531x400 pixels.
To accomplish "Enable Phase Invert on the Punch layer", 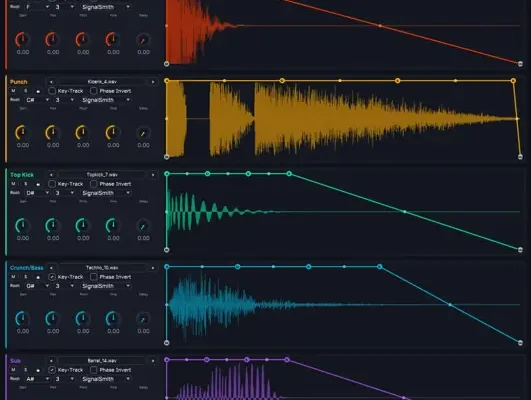I will (93, 91).
